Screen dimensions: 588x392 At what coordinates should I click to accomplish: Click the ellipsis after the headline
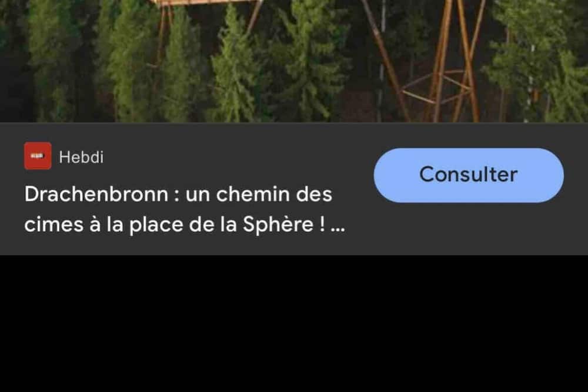(x=338, y=225)
